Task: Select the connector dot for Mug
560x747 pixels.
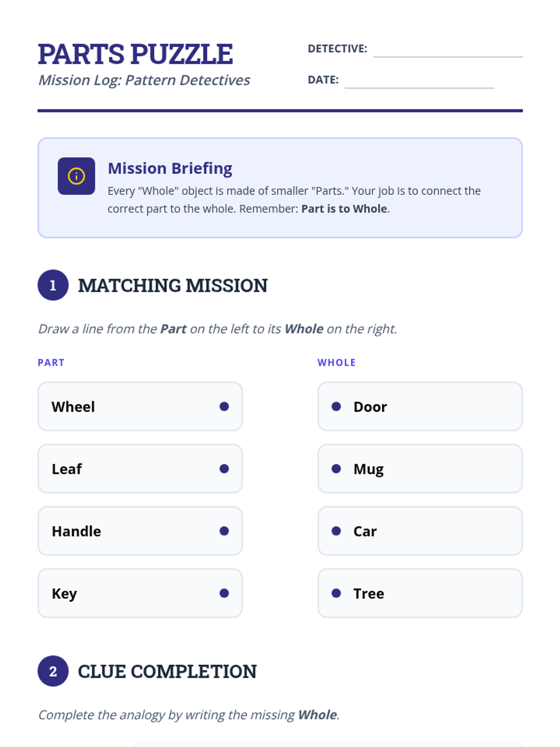Action: pos(336,469)
